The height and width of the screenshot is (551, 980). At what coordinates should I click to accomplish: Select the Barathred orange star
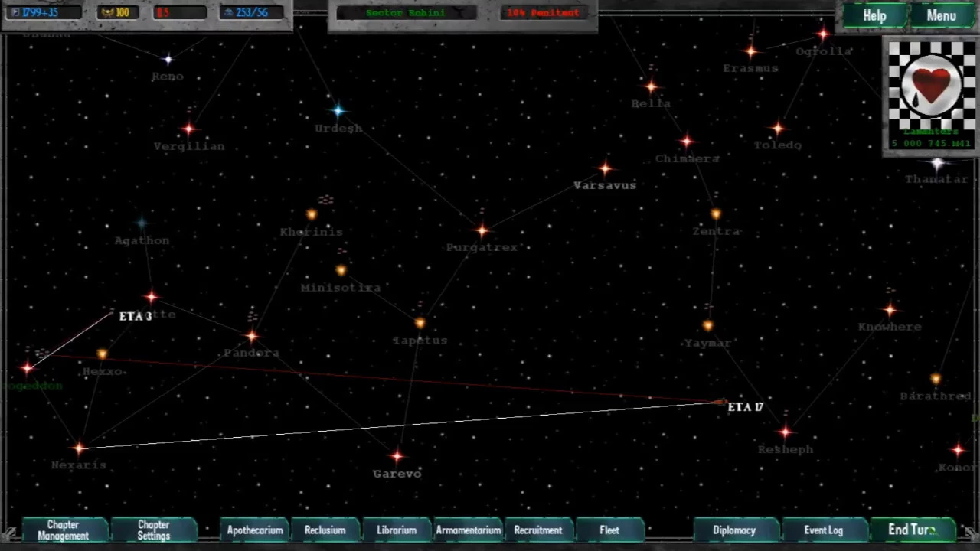point(936,379)
